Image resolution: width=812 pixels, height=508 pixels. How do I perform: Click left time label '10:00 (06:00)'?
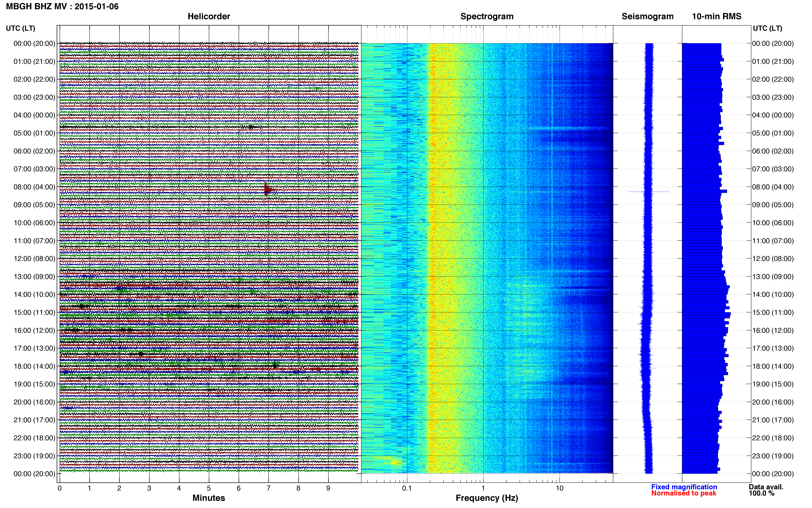coord(34,223)
